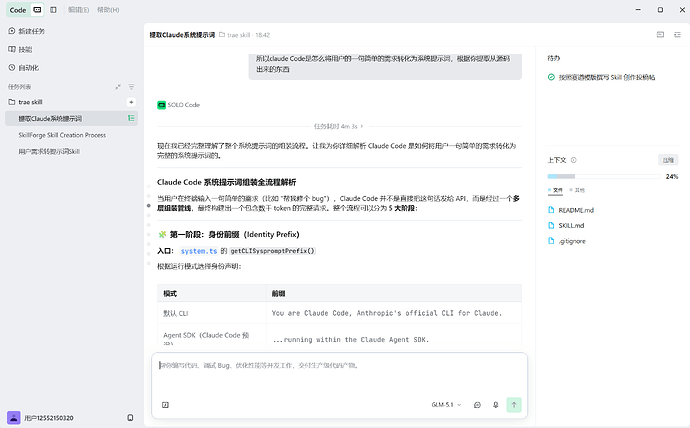Open the task list filter icon
This screenshot has height=428, width=690.
pyautogui.click(x=131, y=87)
